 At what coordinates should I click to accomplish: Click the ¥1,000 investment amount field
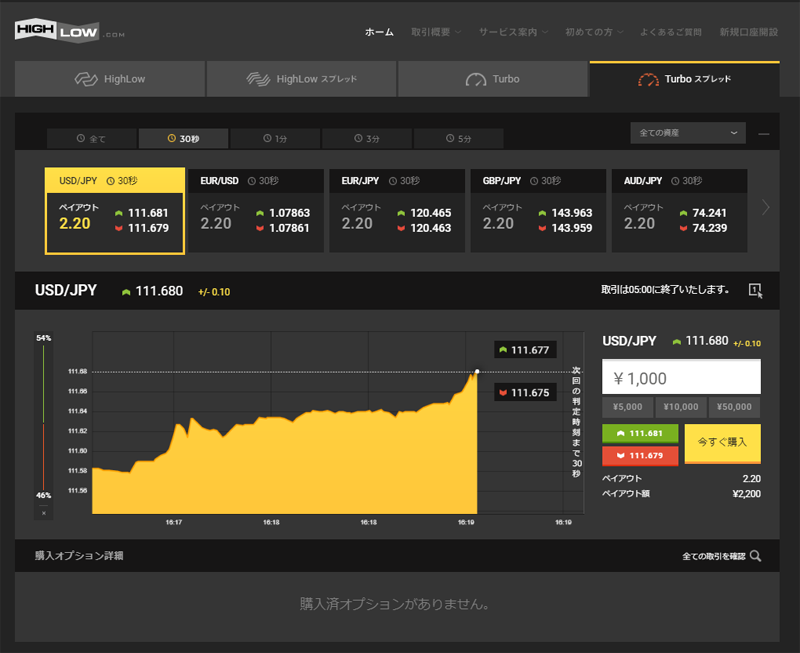point(681,377)
